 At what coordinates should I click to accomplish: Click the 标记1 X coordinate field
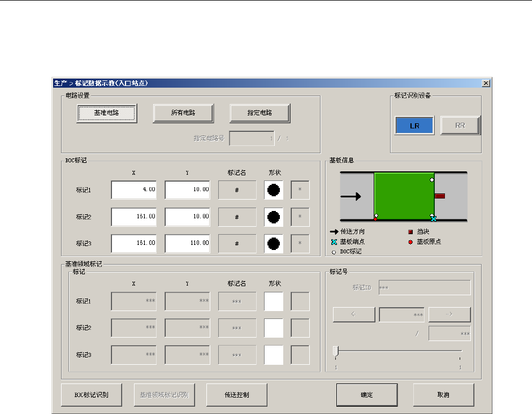point(134,190)
